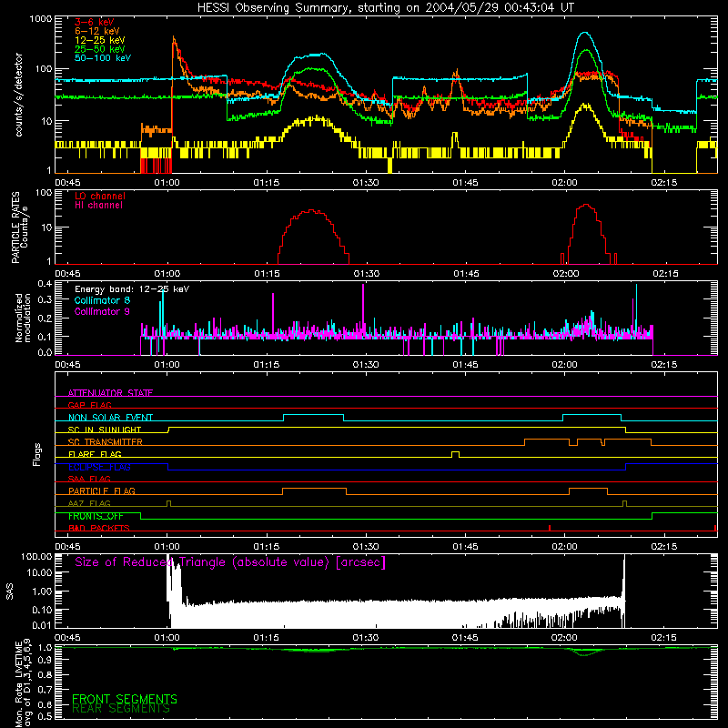The height and width of the screenshot is (728, 728).
Task: Click the Normalized modulation axis label
Action: click(23, 318)
